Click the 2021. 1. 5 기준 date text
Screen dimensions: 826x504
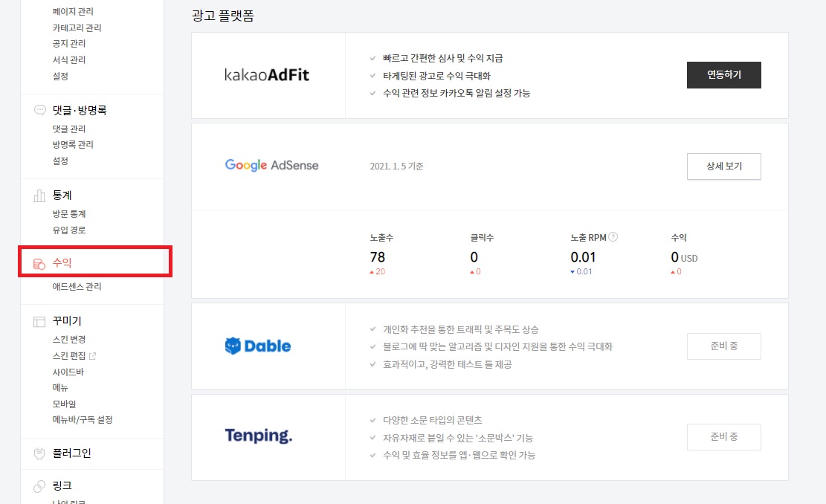pos(397,167)
